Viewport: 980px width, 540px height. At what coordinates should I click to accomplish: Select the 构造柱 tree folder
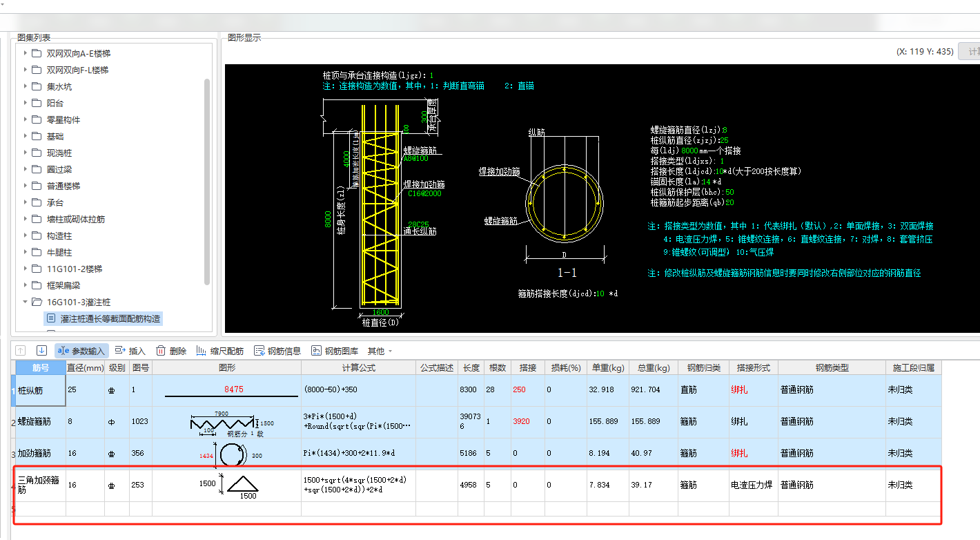click(x=59, y=235)
